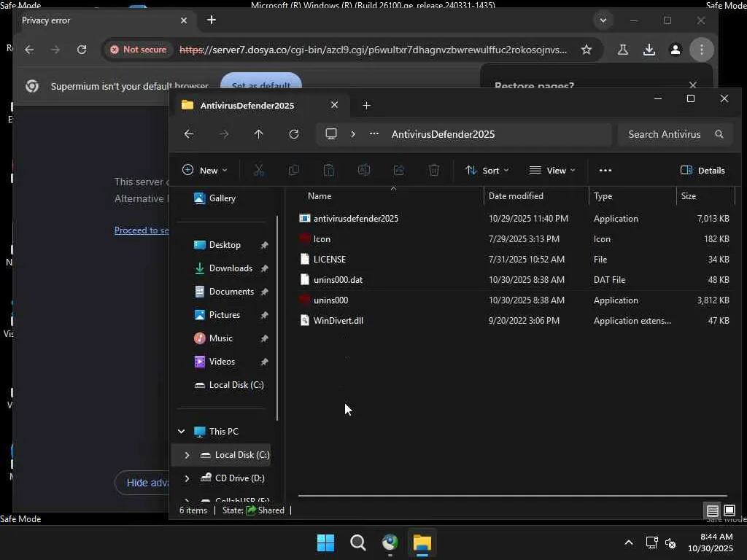The image size is (747, 560).
Task: Select the AntivirusDefender2025 Explorer tab
Action: (x=248, y=105)
